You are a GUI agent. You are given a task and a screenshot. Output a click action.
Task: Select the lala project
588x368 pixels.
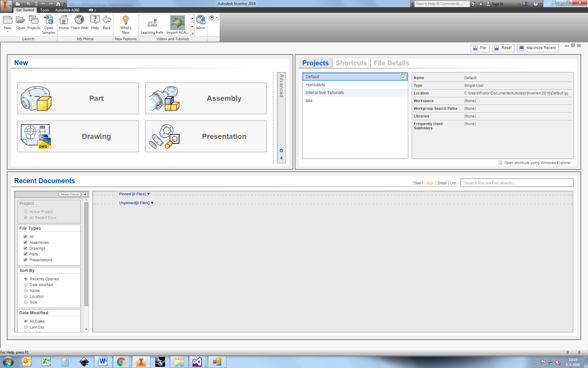355,101
